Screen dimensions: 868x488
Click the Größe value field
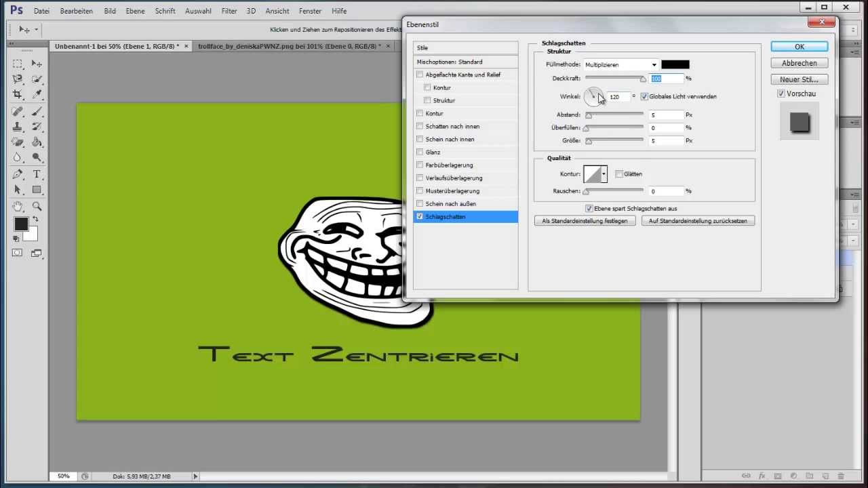(x=666, y=141)
